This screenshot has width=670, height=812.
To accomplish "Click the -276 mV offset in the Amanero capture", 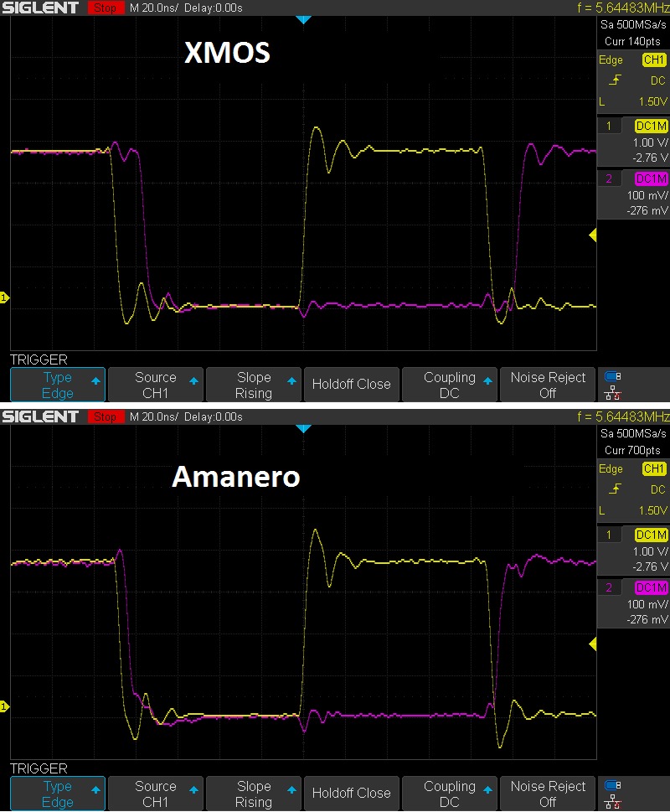I will click(x=647, y=619).
